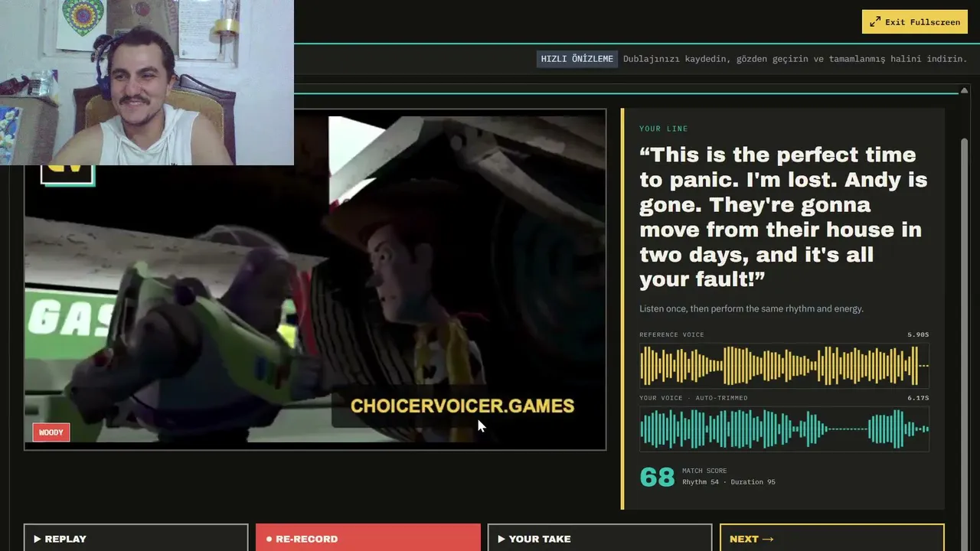This screenshot has width=980, height=551.
Task: Click the WOODY character tag
Action: [x=51, y=432]
